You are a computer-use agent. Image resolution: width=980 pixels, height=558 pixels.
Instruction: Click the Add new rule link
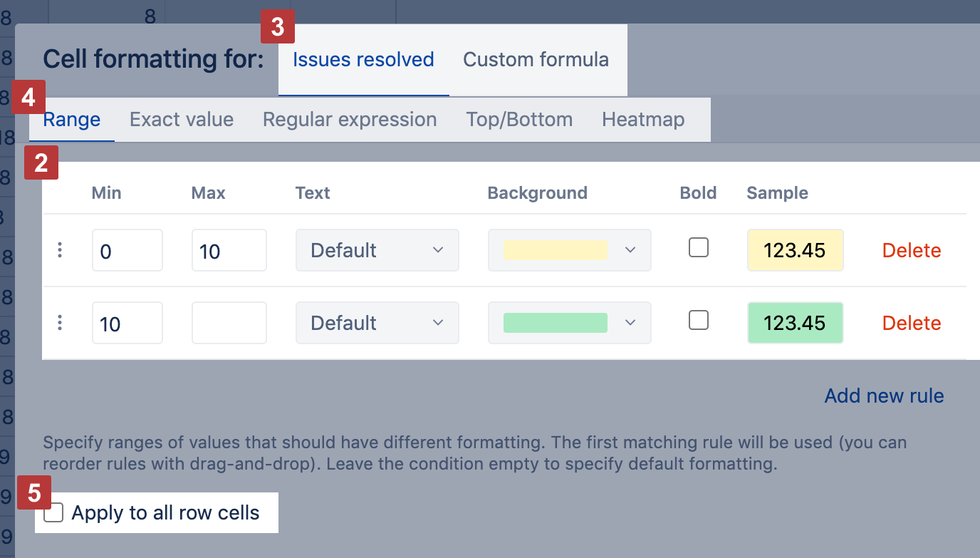[884, 396]
